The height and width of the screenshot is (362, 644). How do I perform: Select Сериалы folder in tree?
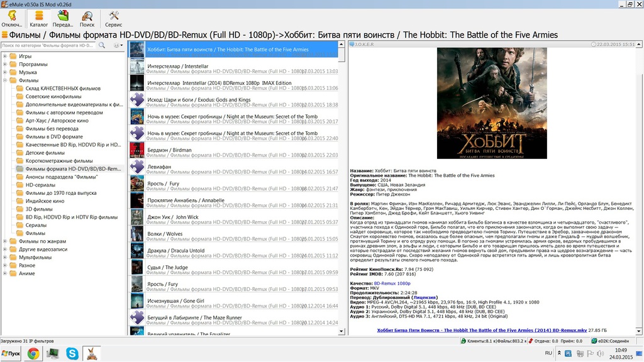[x=36, y=226]
